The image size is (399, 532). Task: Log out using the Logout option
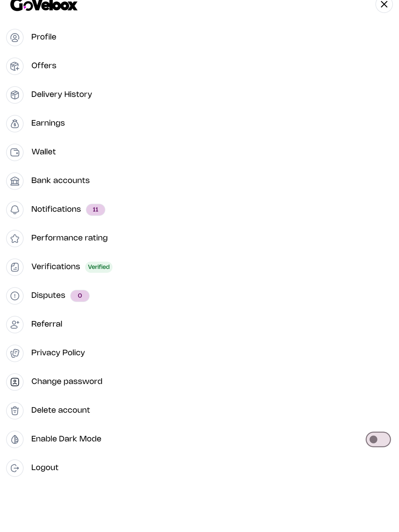(x=45, y=468)
